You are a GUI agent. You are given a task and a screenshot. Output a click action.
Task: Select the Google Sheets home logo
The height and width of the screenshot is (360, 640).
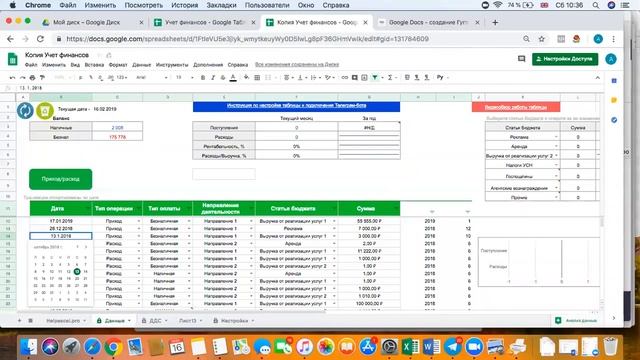(12, 60)
